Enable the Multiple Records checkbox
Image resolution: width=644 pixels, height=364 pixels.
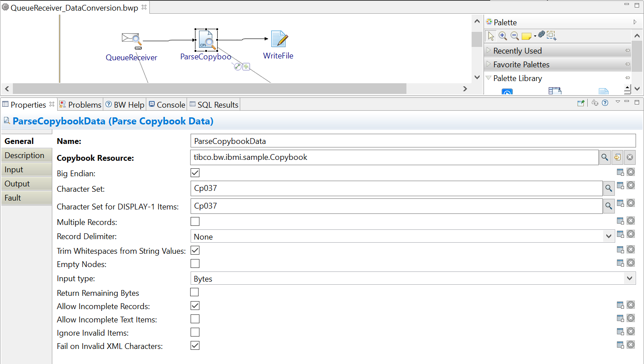[195, 221]
